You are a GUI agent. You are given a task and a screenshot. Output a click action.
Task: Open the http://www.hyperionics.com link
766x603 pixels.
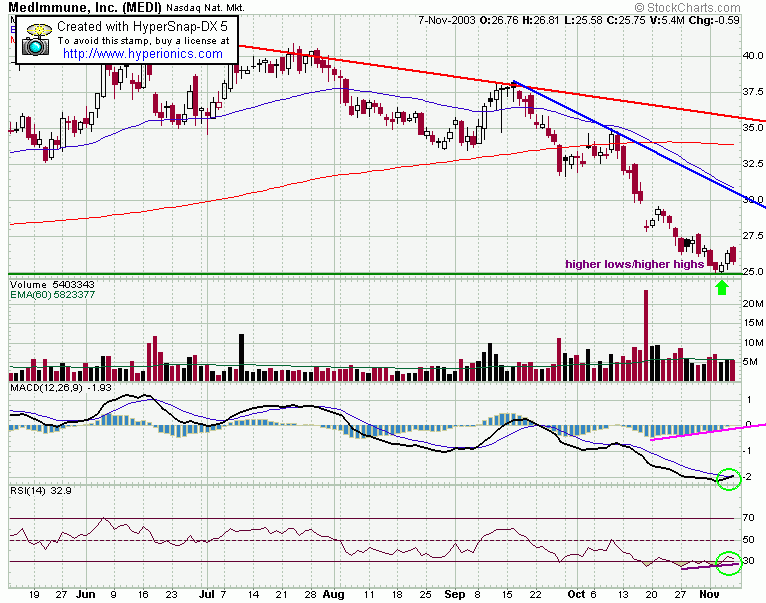pos(143,54)
